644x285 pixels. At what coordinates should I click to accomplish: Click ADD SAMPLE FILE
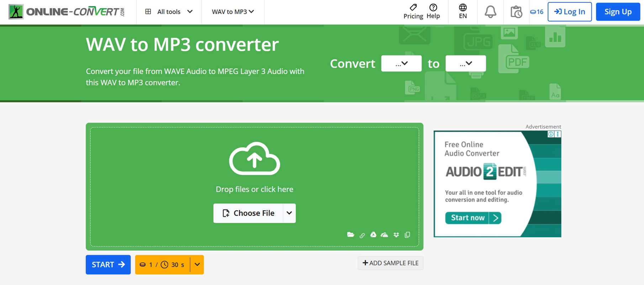[x=390, y=263]
